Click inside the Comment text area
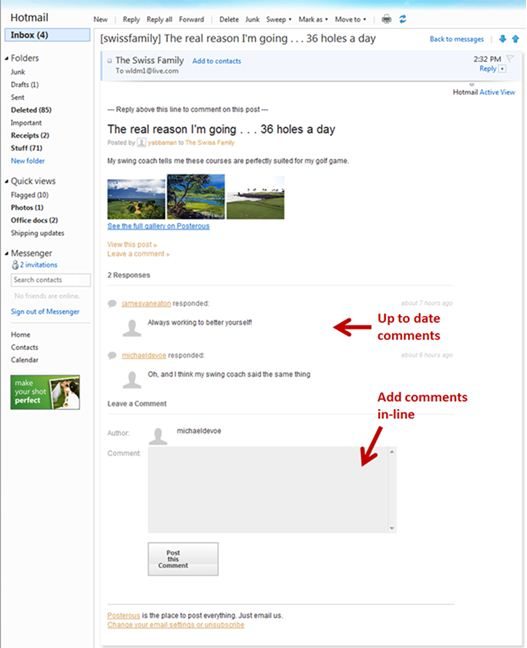This screenshot has height=648, width=527. (x=268, y=489)
